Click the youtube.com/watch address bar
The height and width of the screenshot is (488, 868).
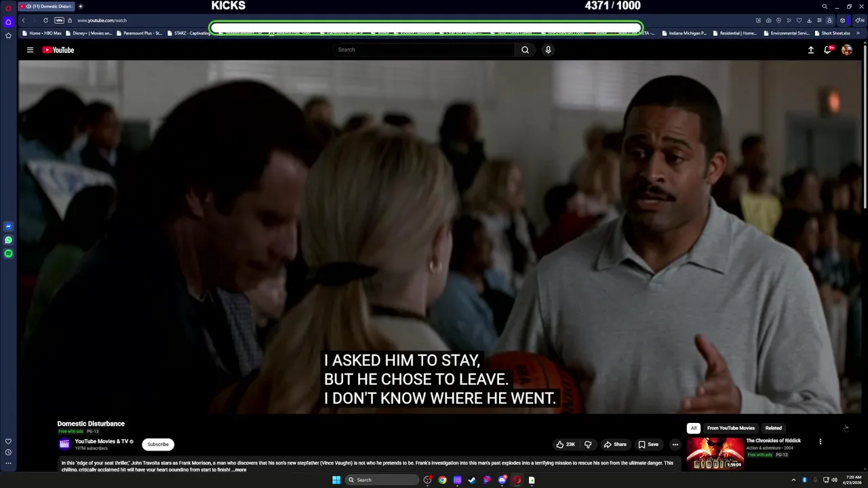(x=102, y=20)
